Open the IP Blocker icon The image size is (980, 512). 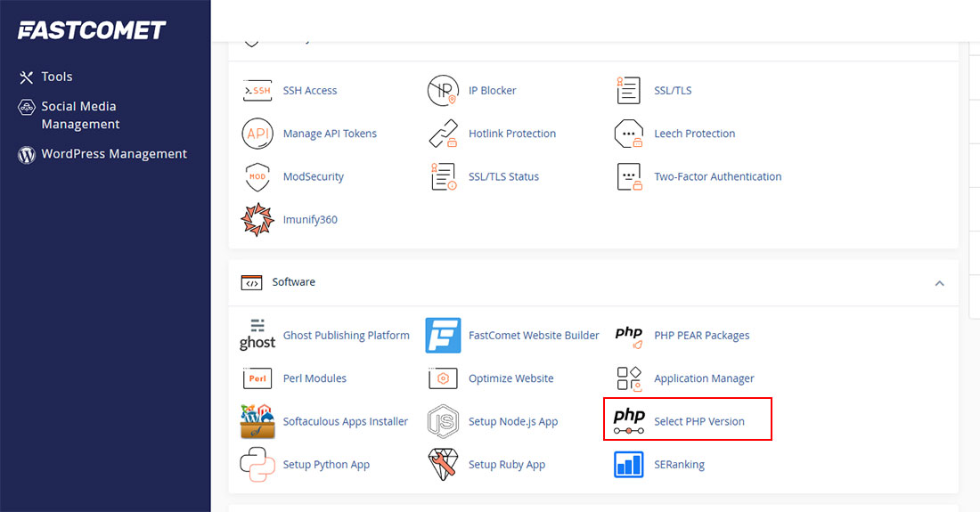(443, 91)
